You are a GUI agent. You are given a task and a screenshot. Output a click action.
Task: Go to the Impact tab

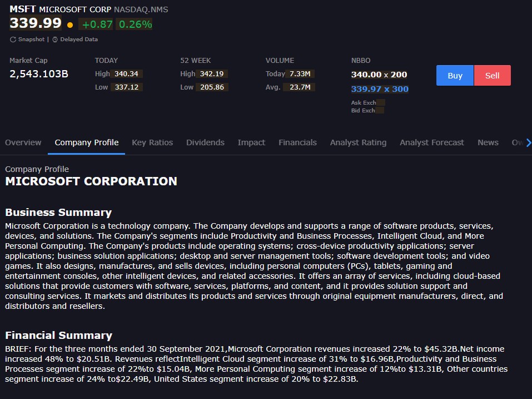pyautogui.click(x=251, y=142)
